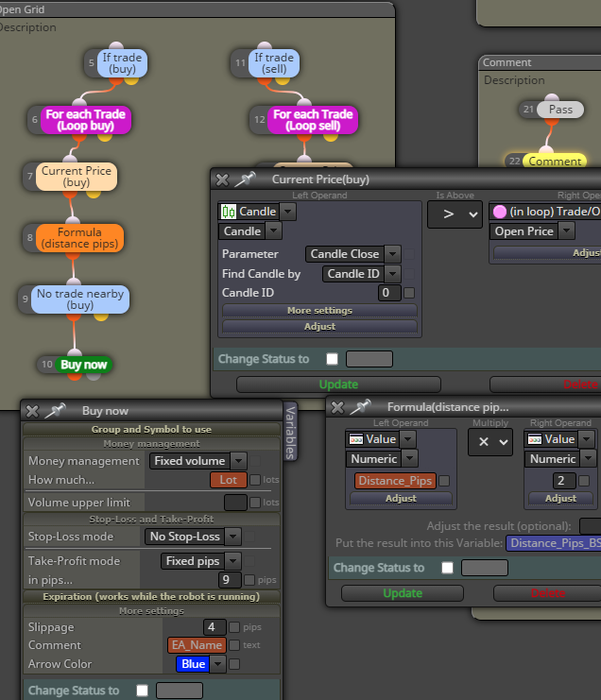
Task: Toggle the Take-Profit pips checkbox
Action: (249, 580)
